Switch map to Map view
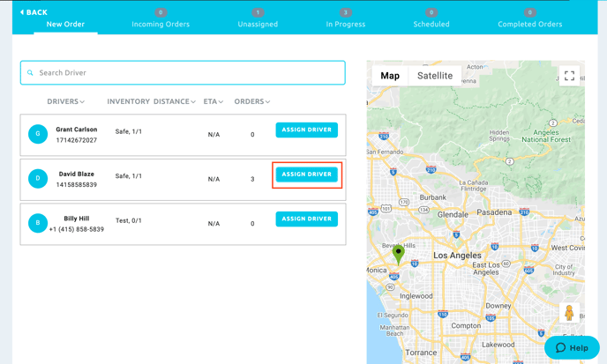This screenshot has height=364, width=607. [x=390, y=76]
